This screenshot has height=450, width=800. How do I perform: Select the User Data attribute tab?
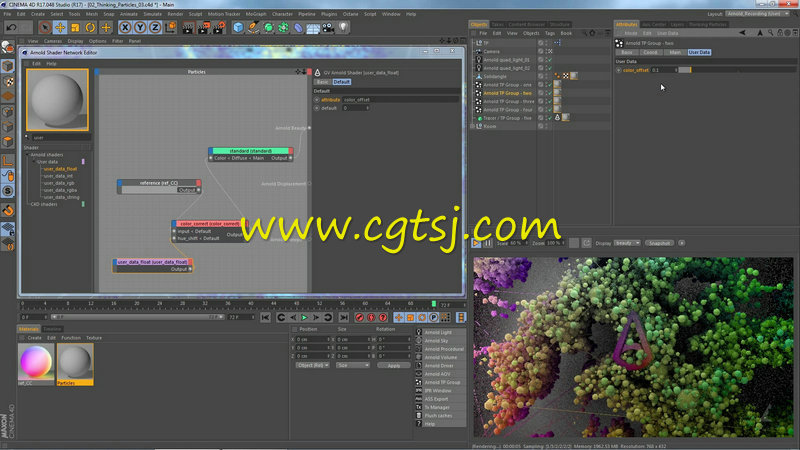[699, 52]
